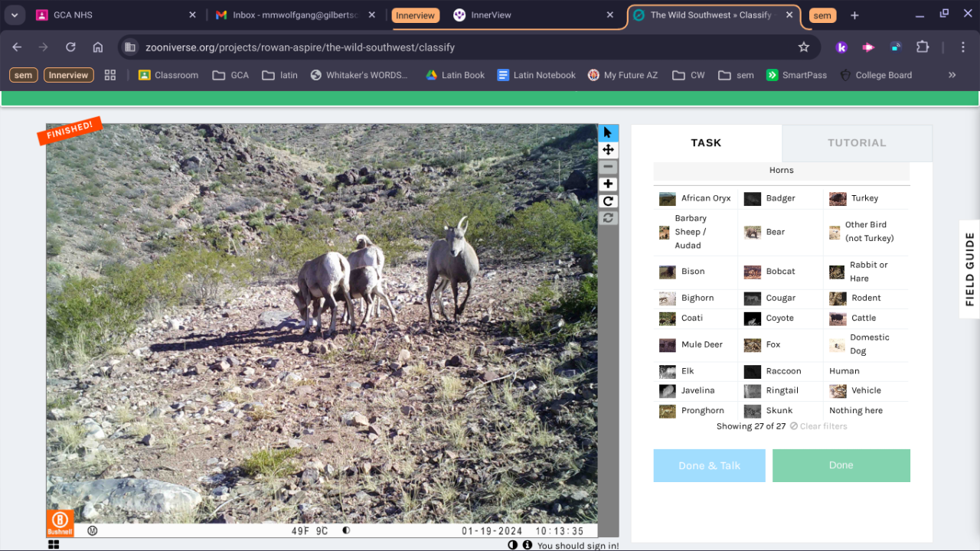Viewport: 980px width, 551px height.
Task: Reload the Zooniverse page
Action: pos(70,47)
